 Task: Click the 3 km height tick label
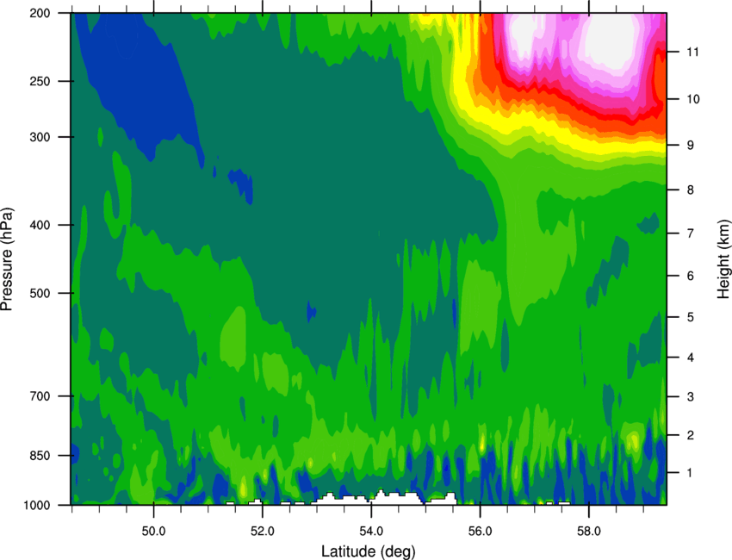coord(690,397)
